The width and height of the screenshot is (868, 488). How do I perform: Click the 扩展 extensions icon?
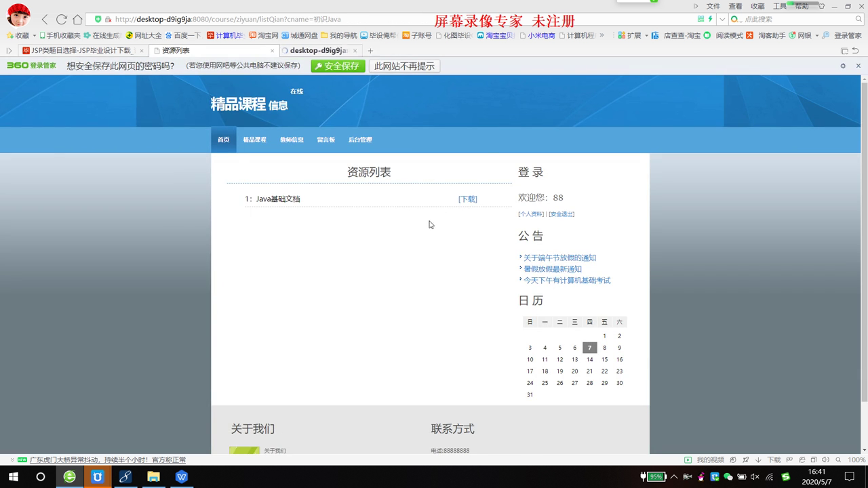point(630,35)
